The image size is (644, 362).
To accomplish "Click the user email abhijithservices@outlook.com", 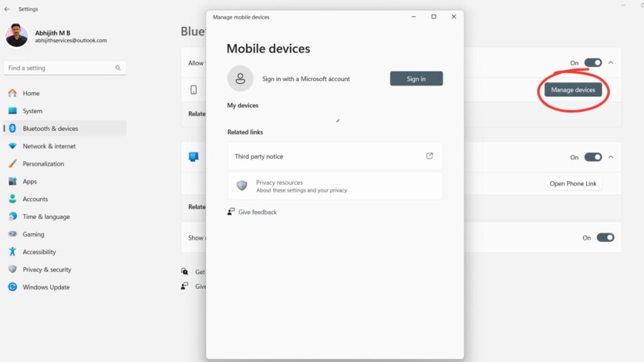I will pos(71,41).
